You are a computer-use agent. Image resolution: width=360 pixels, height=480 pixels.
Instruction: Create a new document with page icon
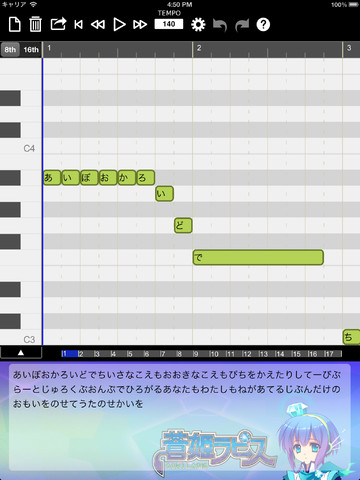tap(15, 25)
